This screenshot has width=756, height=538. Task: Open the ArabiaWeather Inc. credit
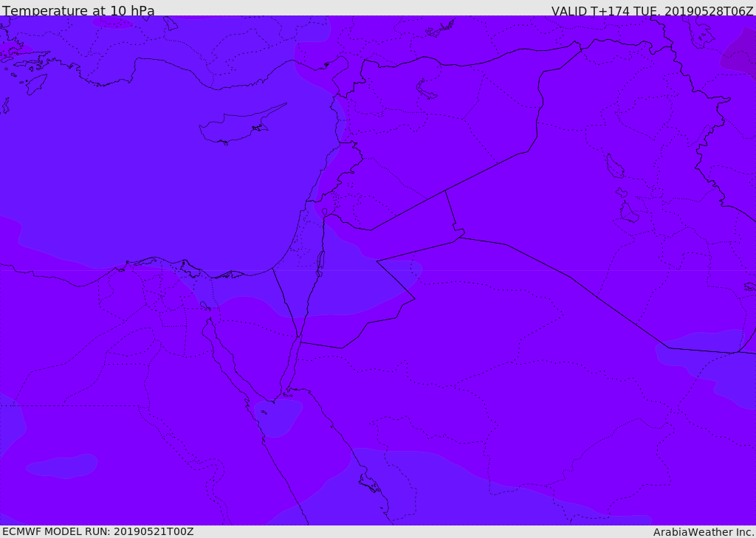tap(704, 532)
